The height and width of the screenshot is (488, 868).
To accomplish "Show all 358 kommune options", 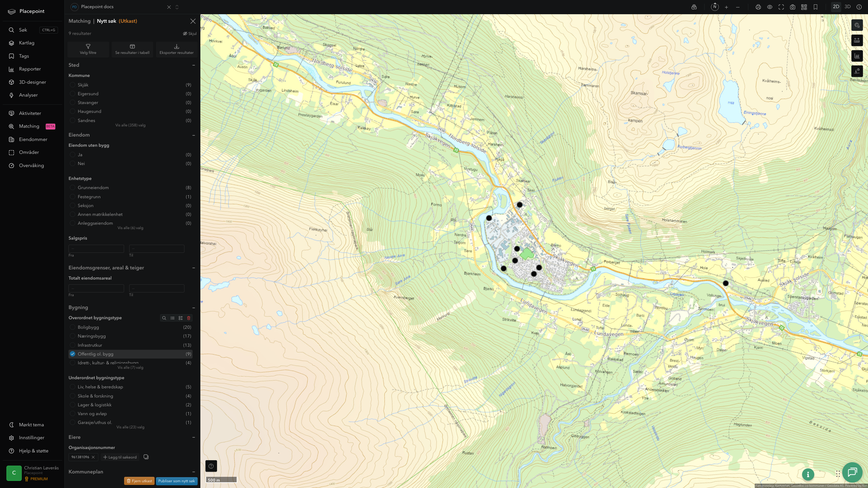I will (130, 125).
